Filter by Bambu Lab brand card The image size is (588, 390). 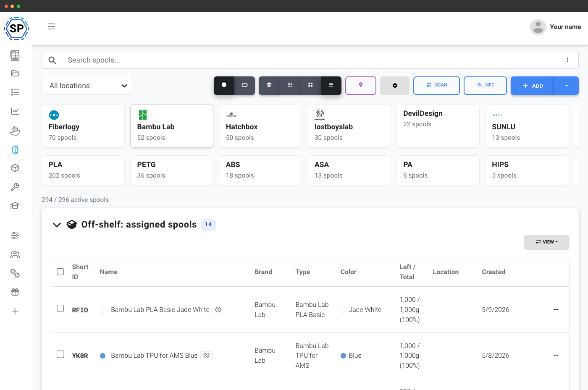(x=172, y=126)
